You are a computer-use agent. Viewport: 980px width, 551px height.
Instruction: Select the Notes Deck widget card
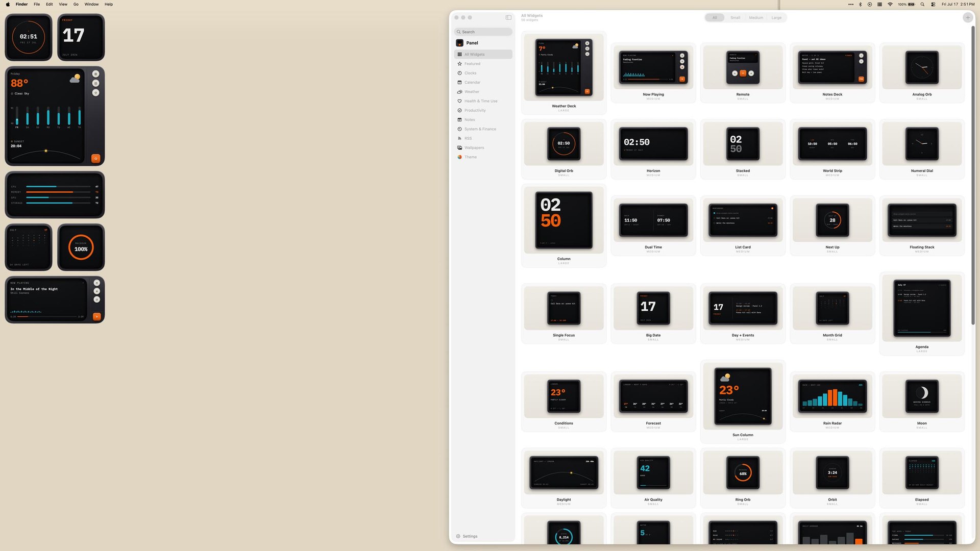coord(832,72)
